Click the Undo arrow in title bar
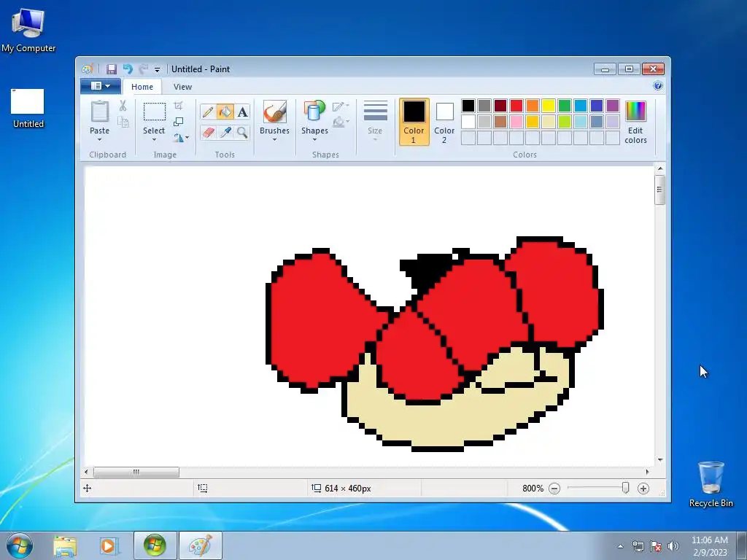Screen dimensions: 747x560 128,69
